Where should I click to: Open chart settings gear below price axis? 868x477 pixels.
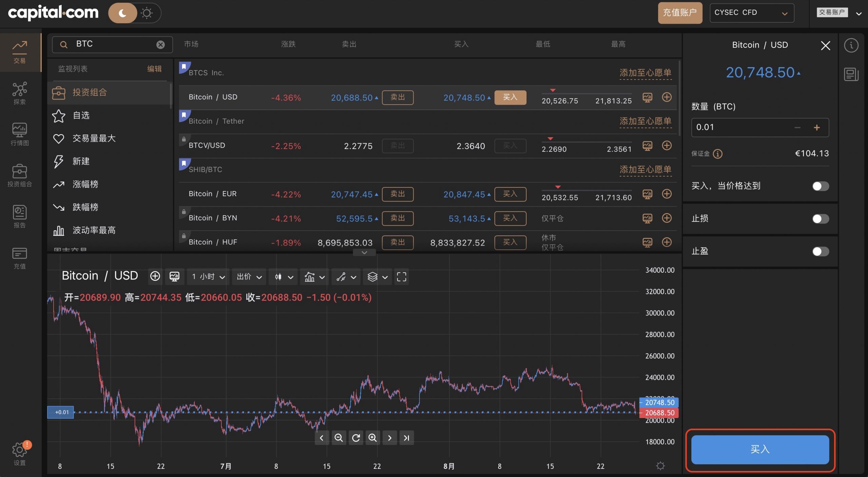pos(660,466)
